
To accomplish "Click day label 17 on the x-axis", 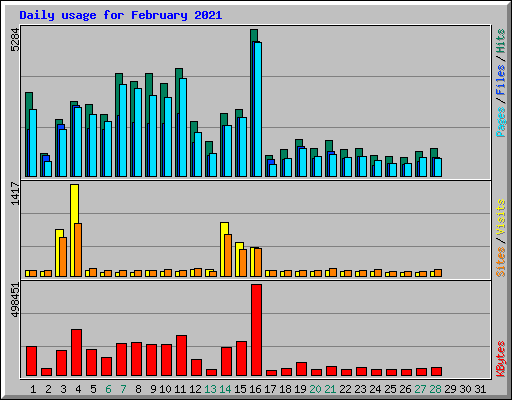I will 270,389.
